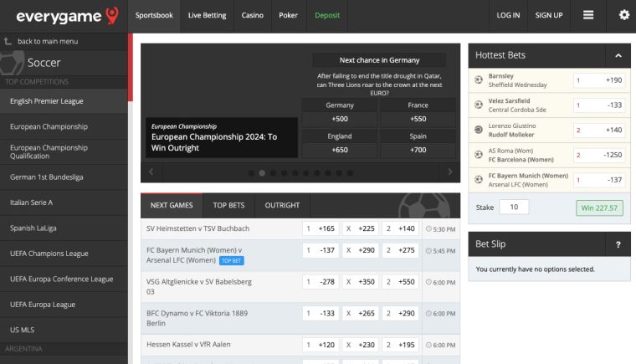
Task: Open UEFA Europa Conference League
Action: tap(64, 279)
